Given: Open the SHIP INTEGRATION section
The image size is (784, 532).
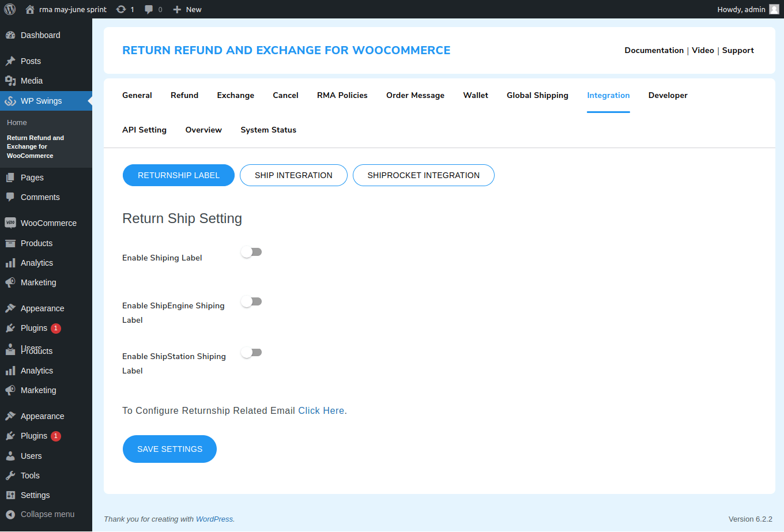Looking at the screenshot, I should [293, 175].
